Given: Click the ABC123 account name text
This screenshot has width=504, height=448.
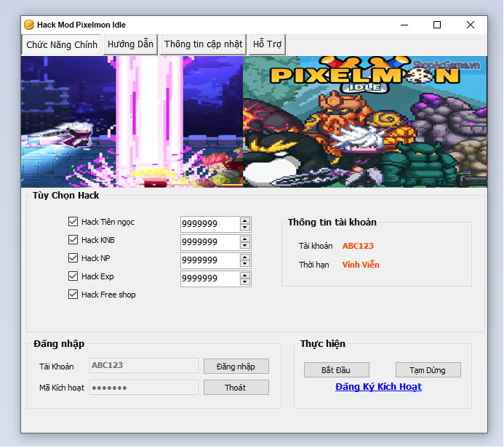Looking at the screenshot, I should 358,246.
